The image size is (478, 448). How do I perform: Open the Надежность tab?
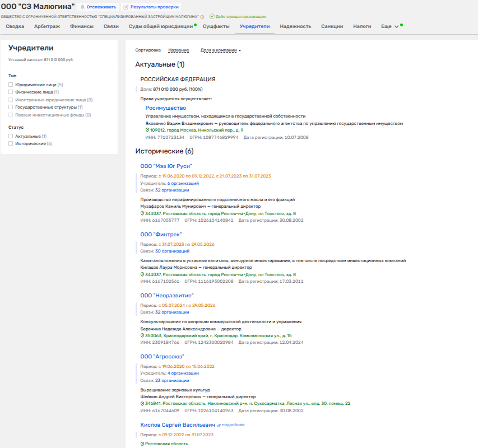295,26
